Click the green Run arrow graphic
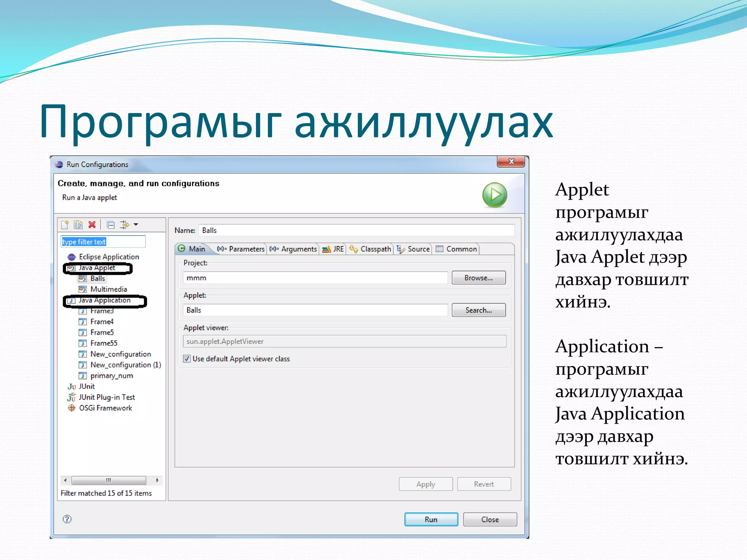Viewport: 747px width, 560px height. [495, 195]
